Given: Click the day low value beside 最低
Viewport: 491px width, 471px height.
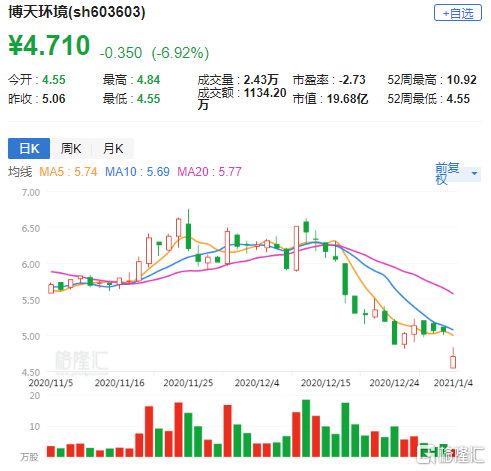Looking at the screenshot, I should point(148,99).
